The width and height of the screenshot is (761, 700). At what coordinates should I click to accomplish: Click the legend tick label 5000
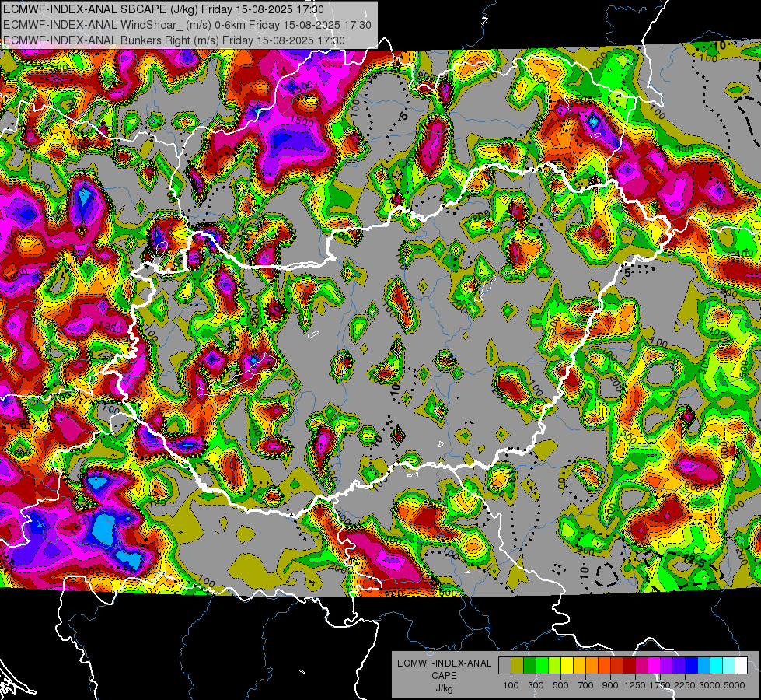(735, 685)
